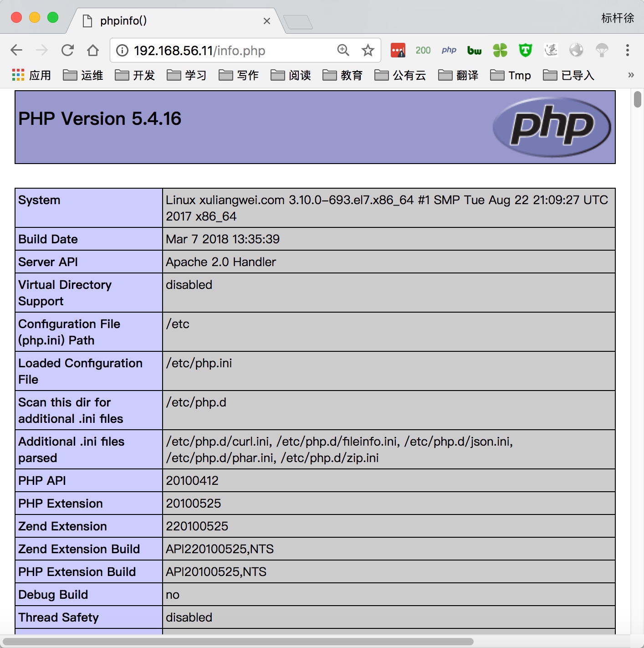Screen dimensions: 644x648
Task: Click the Additional .ini files parsed label
Action: tap(71, 450)
